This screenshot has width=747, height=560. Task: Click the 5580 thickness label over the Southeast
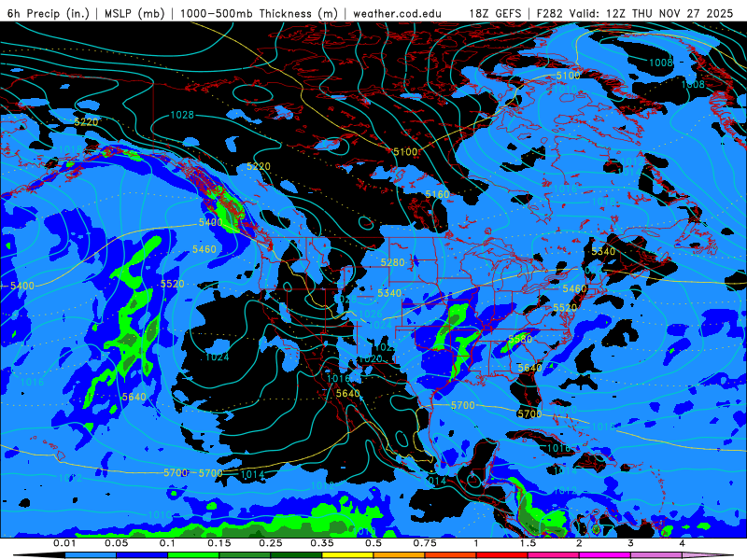520,339
